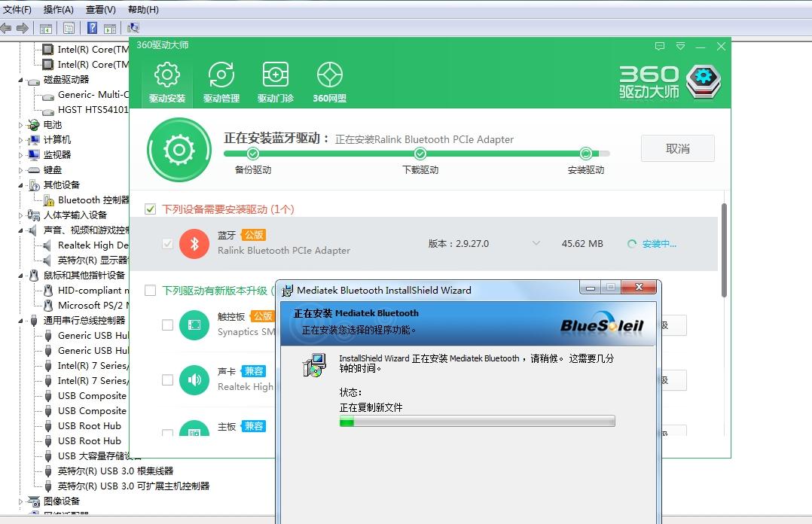This screenshot has height=524, width=812.
Task: Expand the 键盘 tree node
Action: [x=21, y=170]
